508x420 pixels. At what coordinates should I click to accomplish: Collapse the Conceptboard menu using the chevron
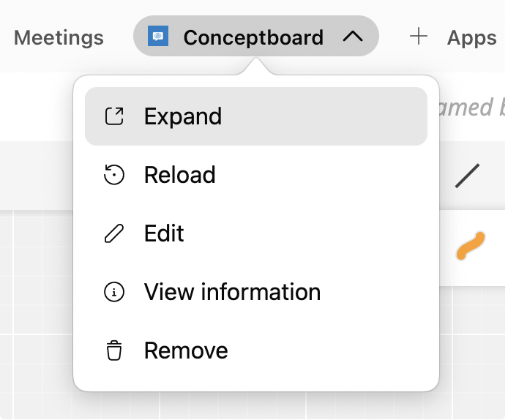(353, 37)
